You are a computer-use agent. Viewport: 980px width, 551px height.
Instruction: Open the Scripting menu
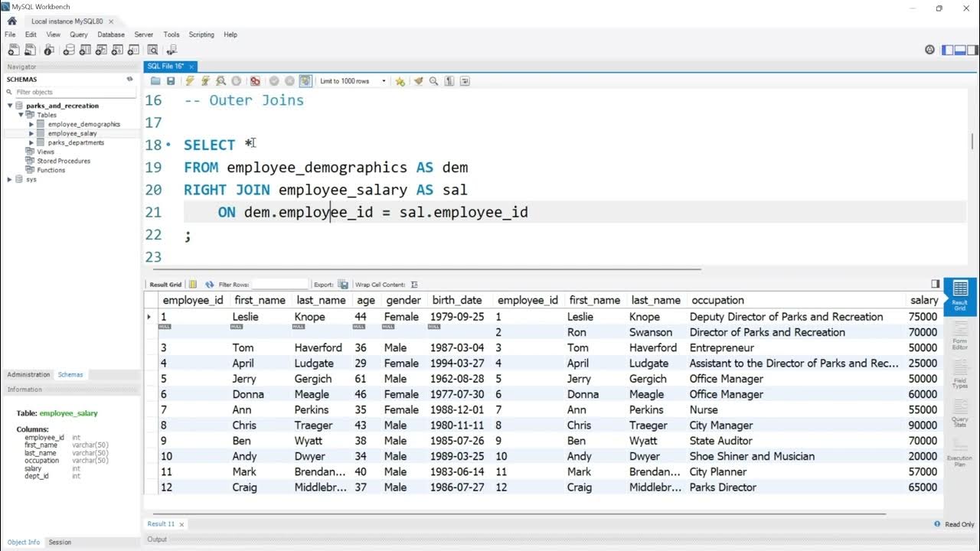click(x=201, y=34)
